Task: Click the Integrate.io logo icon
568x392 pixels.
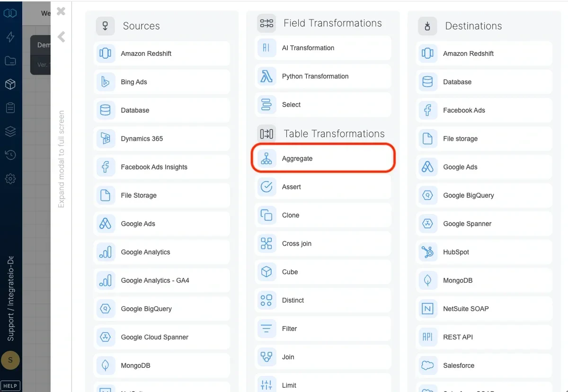Action: (x=10, y=13)
